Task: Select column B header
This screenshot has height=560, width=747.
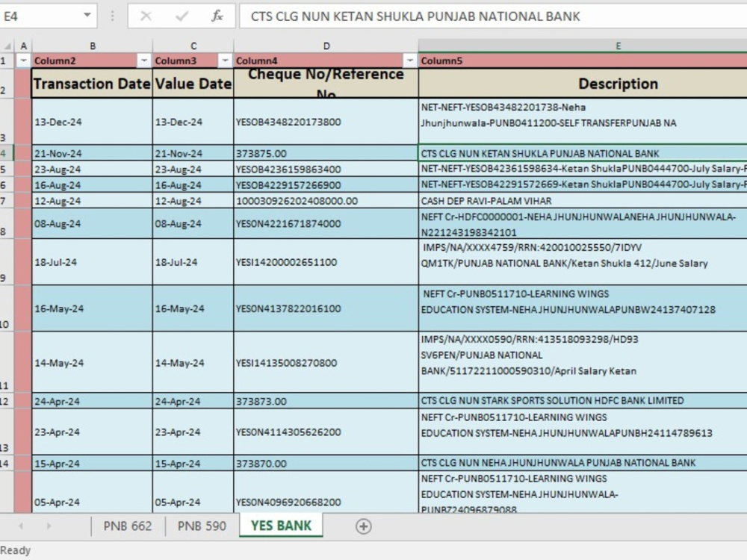Action: (x=93, y=46)
